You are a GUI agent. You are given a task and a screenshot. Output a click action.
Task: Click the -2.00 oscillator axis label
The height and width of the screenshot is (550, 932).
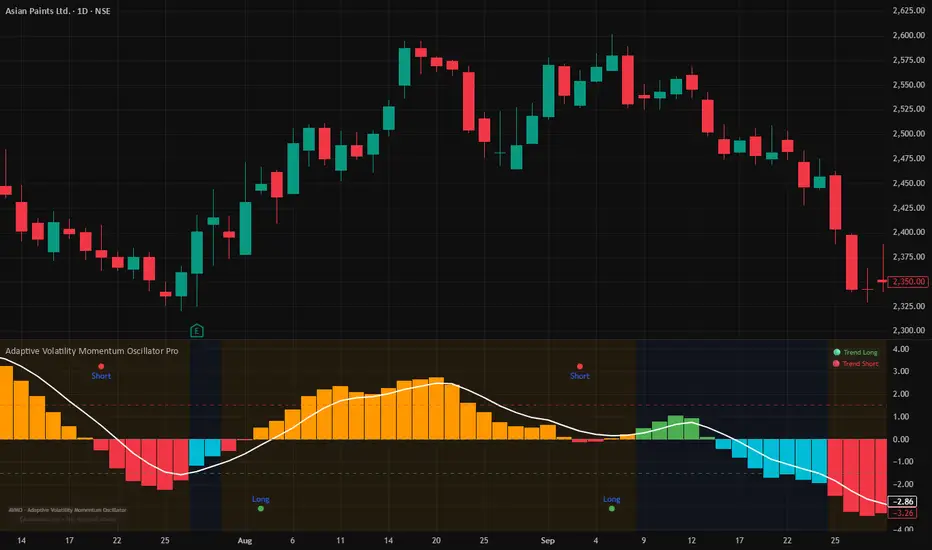click(x=902, y=484)
